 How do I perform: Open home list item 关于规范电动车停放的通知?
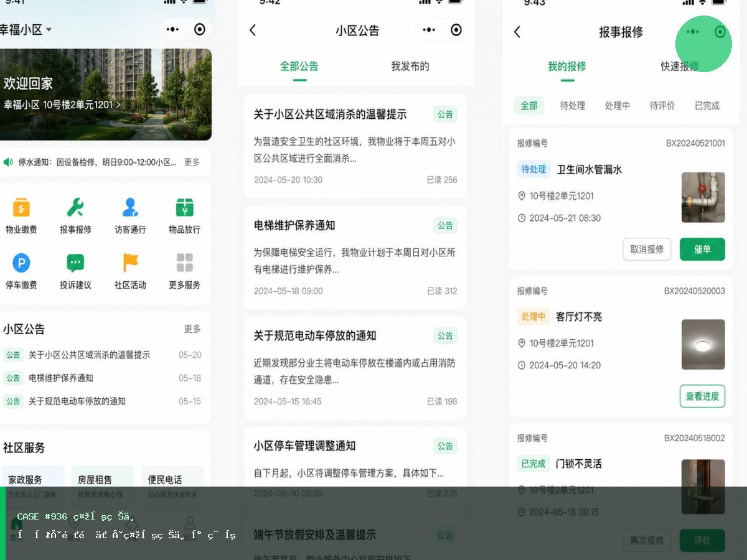click(x=103, y=401)
